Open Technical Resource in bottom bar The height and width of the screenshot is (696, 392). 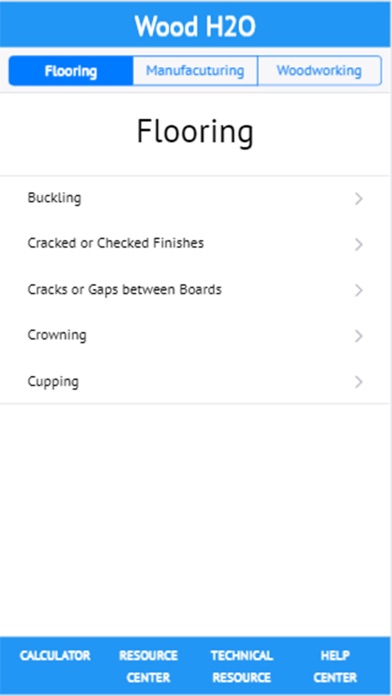pos(242,666)
